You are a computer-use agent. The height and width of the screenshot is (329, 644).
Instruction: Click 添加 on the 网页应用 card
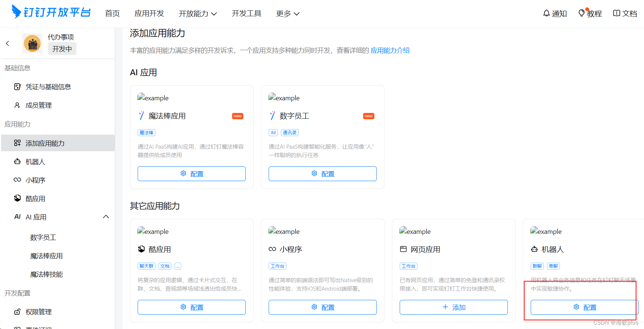pyautogui.click(x=454, y=307)
